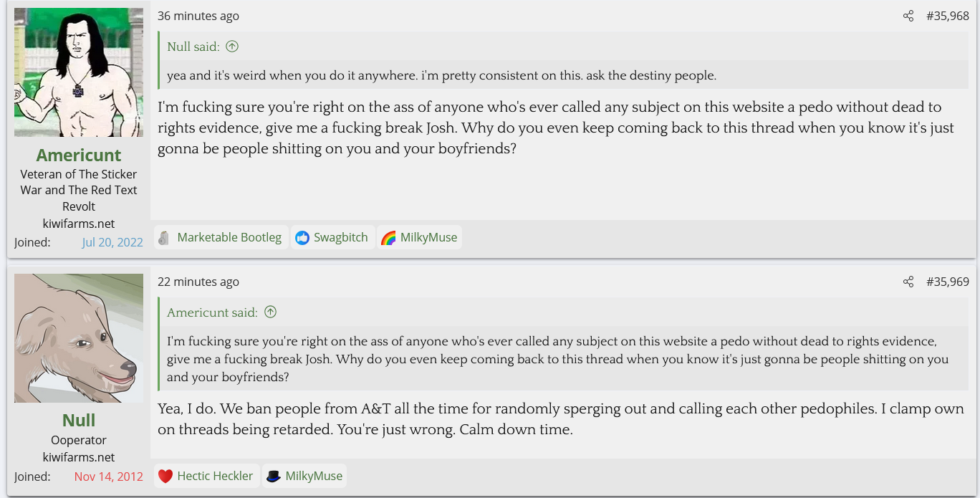Open Marketable Bootleg's profile from reactions

click(x=229, y=237)
